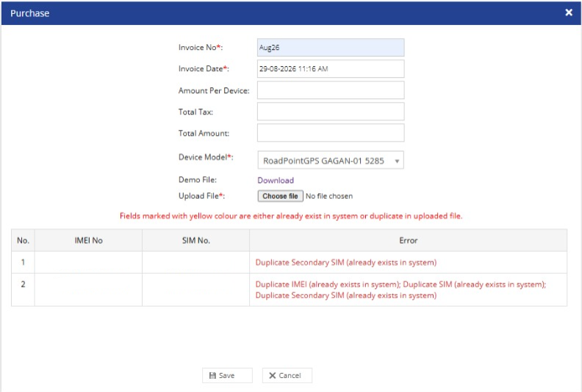
Task: Save the purchase entry
Action: click(227, 375)
